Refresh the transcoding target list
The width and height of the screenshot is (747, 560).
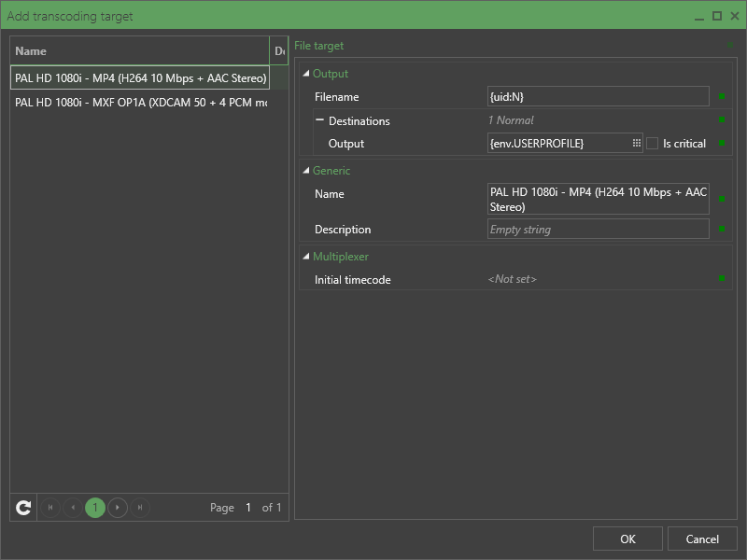tap(23, 508)
